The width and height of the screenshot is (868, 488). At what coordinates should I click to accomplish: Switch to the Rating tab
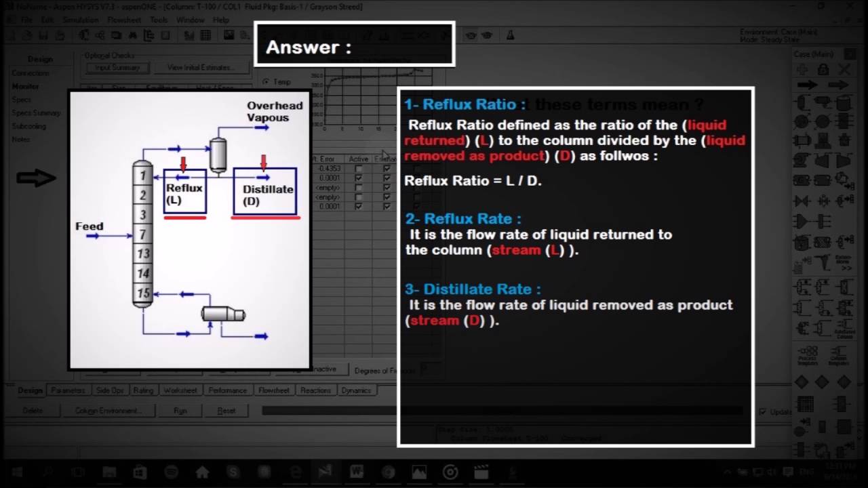(143, 390)
